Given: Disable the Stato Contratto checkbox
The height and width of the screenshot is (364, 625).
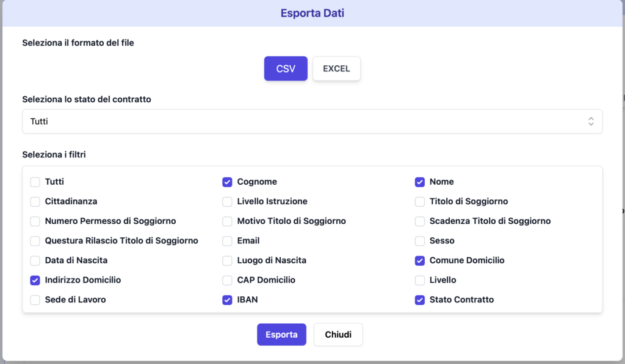Looking at the screenshot, I should click(x=420, y=300).
